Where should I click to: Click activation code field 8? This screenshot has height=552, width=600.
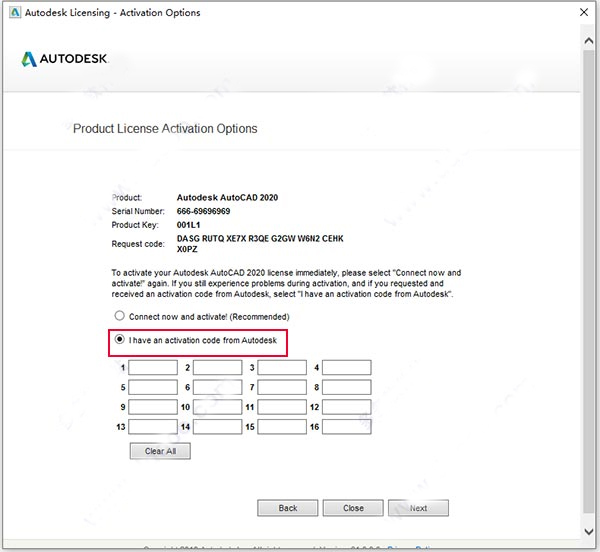pyautogui.click(x=347, y=387)
